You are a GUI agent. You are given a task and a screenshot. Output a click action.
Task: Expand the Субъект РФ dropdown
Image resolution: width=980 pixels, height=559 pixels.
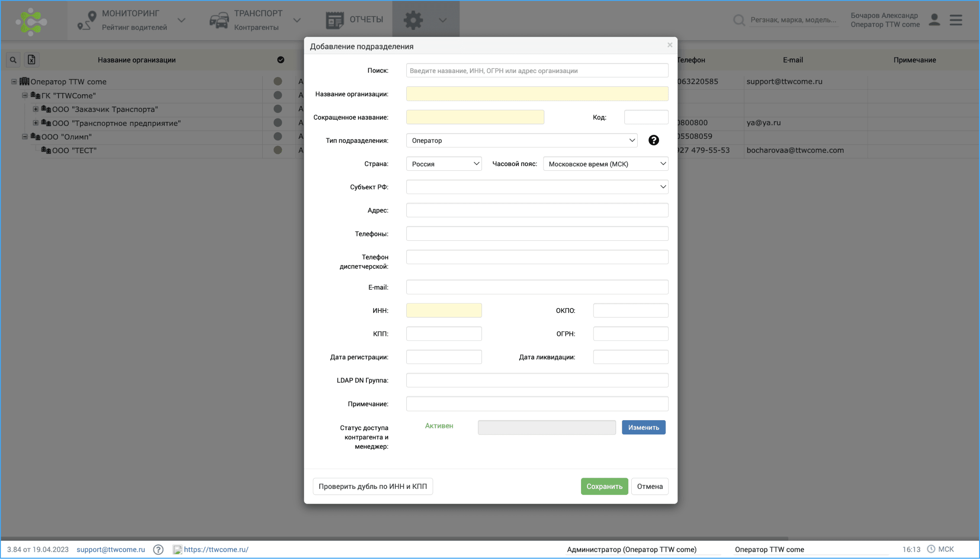click(537, 187)
